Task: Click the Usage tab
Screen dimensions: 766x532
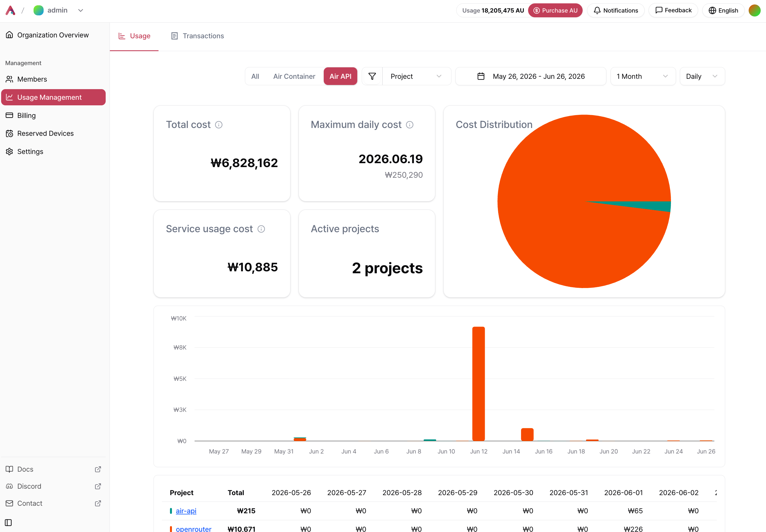Action: [134, 36]
